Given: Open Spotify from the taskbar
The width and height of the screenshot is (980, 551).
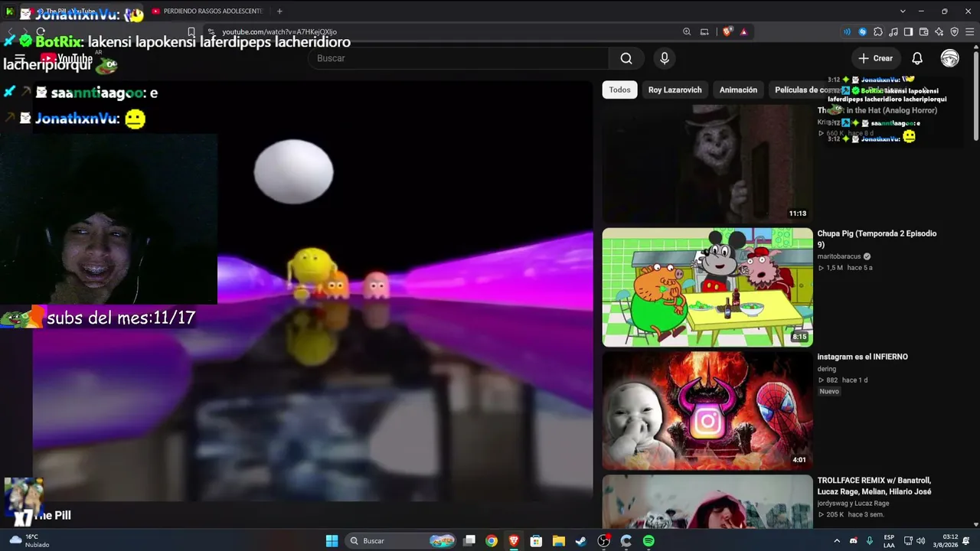Looking at the screenshot, I should (648, 541).
